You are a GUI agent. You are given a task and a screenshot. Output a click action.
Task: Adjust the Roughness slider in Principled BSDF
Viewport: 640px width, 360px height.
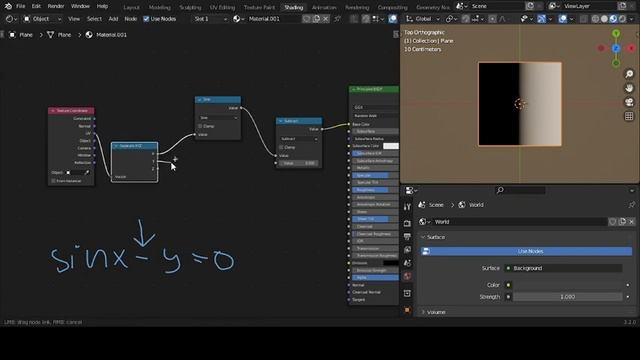click(375, 190)
